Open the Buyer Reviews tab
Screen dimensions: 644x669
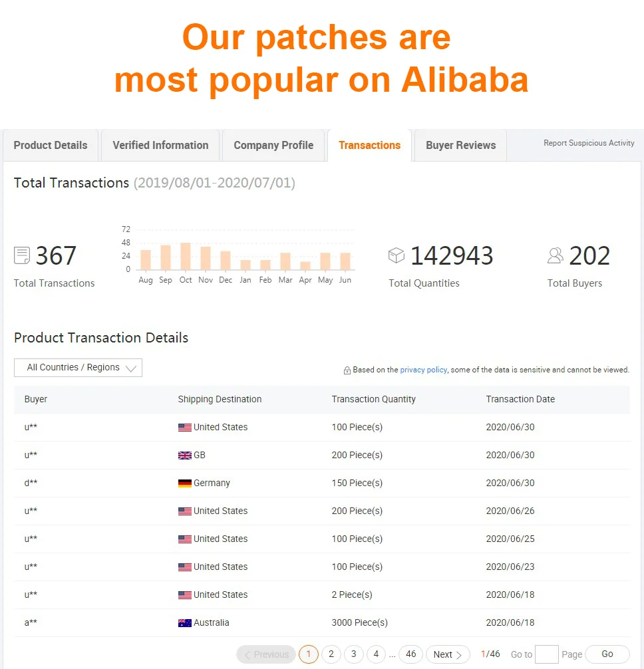click(460, 145)
